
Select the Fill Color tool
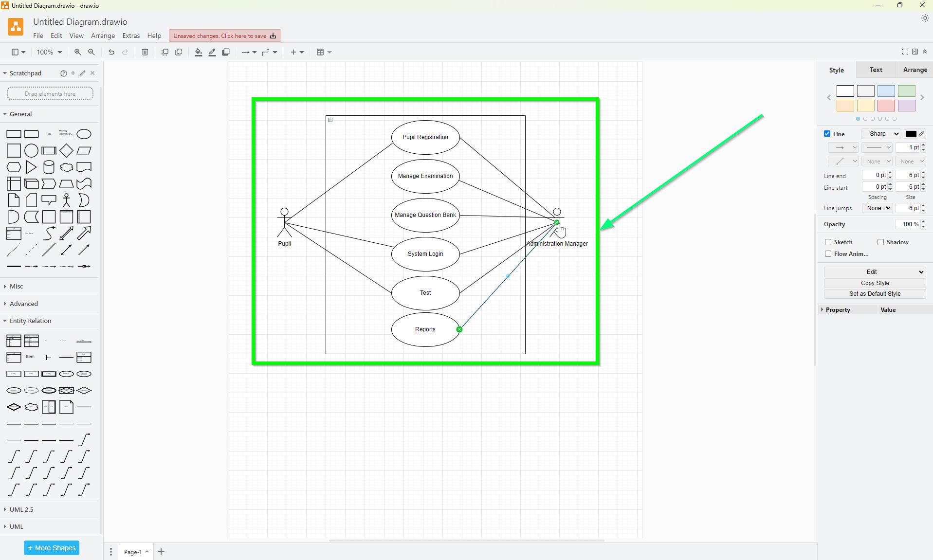pyautogui.click(x=198, y=52)
